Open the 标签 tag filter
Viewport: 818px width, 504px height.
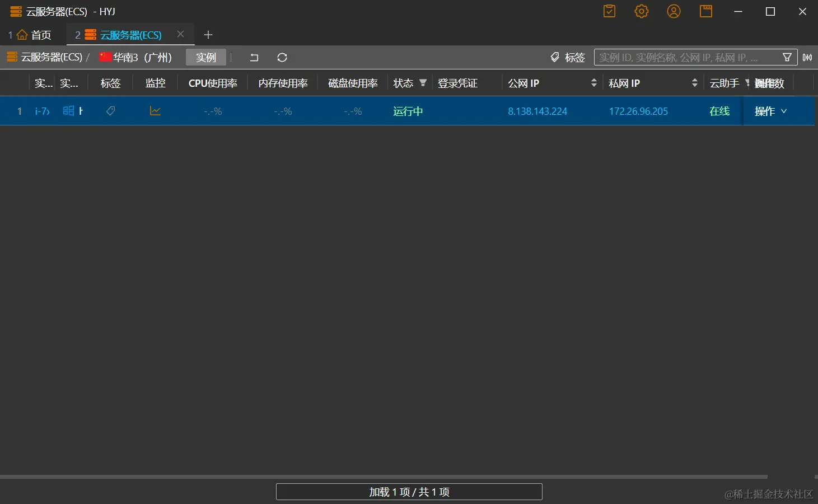tap(568, 57)
